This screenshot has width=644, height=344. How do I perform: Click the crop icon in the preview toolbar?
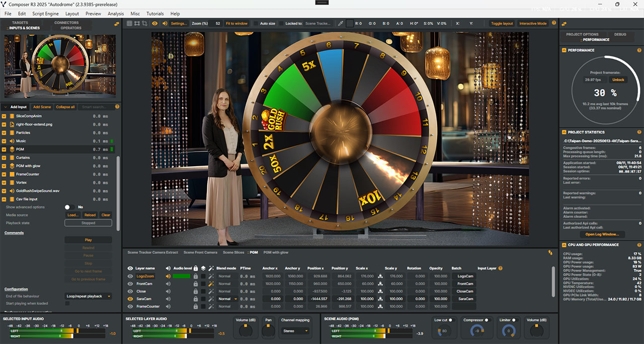coord(145,23)
